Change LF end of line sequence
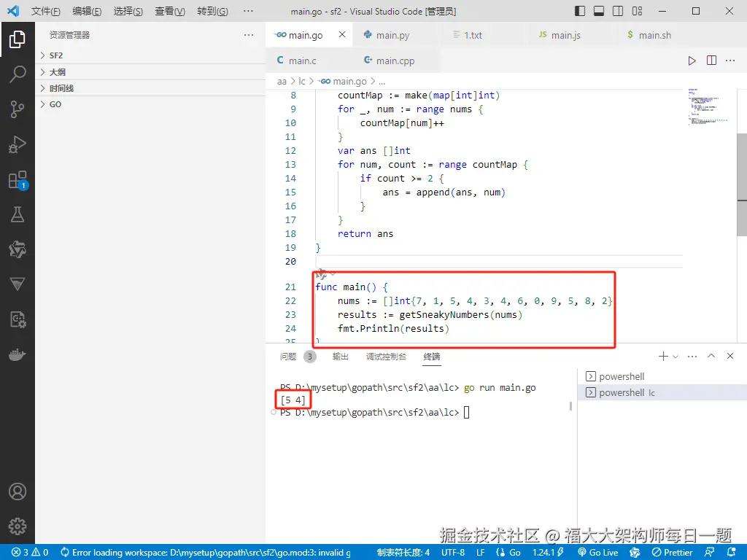The height and width of the screenshot is (560, 747). 481,553
